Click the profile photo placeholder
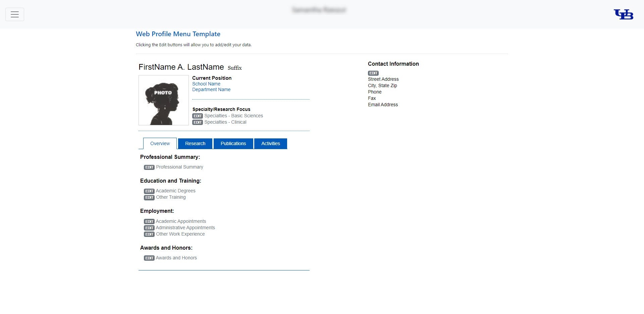Viewport: 644px width, 314px height. [x=164, y=100]
